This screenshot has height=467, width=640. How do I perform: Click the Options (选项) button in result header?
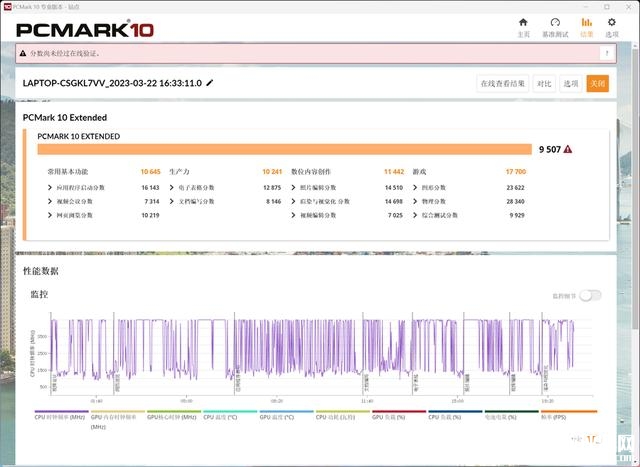571,84
